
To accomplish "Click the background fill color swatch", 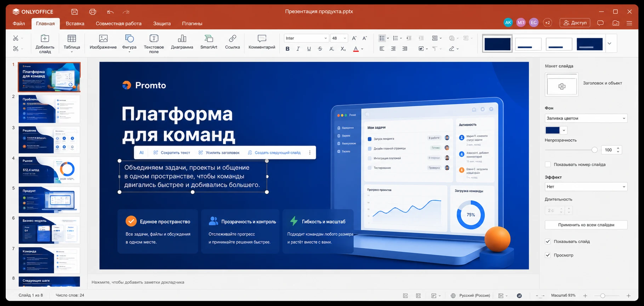I will click(552, 130).
